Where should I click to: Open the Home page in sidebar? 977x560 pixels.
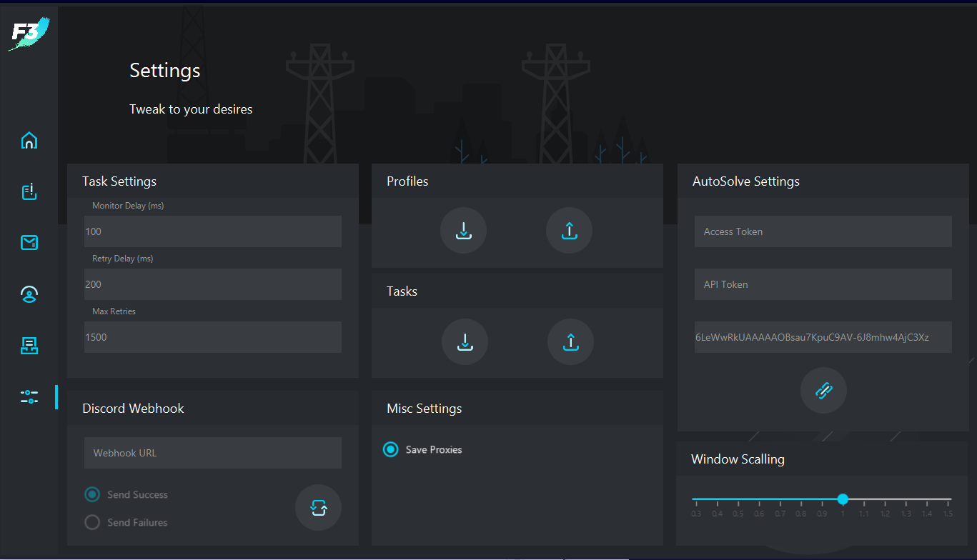pyautogui.click(x=29, y=141)
